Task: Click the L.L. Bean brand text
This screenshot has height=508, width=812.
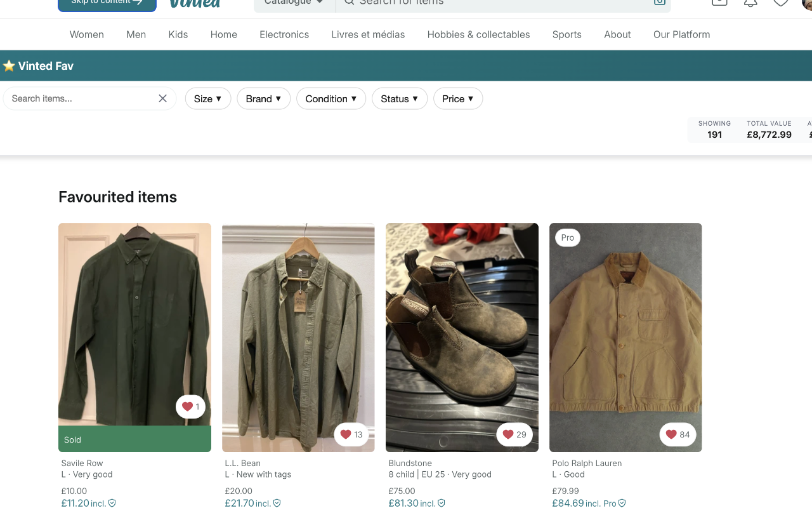Action: pyautogui.click(x=242, y=463)
